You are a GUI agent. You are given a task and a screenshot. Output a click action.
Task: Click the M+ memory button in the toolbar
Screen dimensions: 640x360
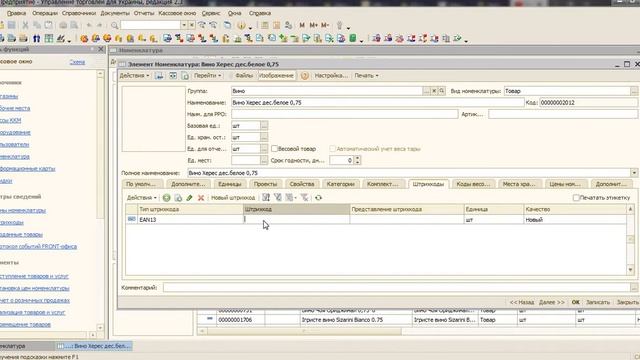click(313, 25)
